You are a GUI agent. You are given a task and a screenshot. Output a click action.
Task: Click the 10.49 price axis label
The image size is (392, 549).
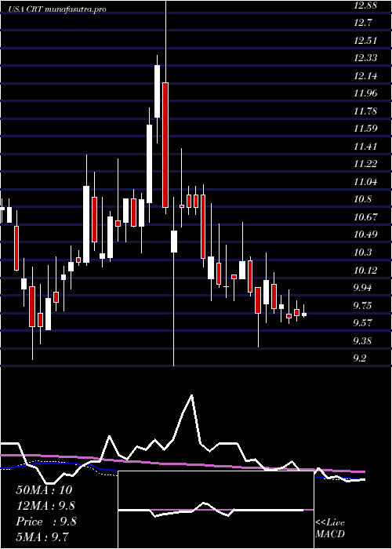[365, 235]
